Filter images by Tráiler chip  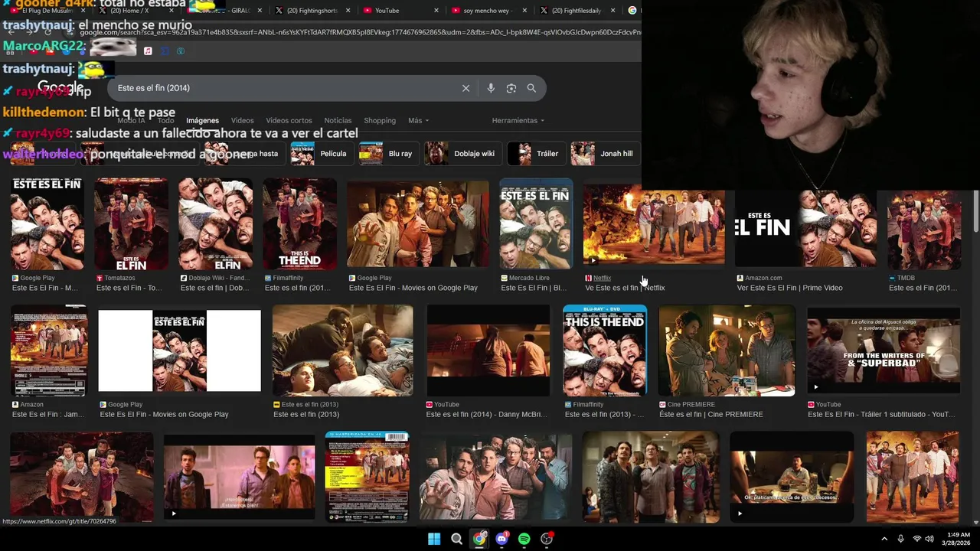[536, 154]
